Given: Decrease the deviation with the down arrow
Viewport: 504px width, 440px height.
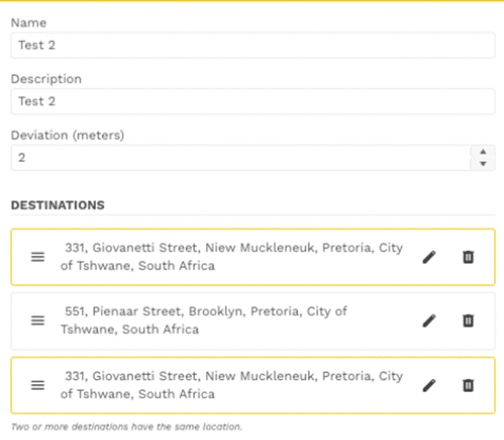Looking at the screenshot, I should 483,164.
